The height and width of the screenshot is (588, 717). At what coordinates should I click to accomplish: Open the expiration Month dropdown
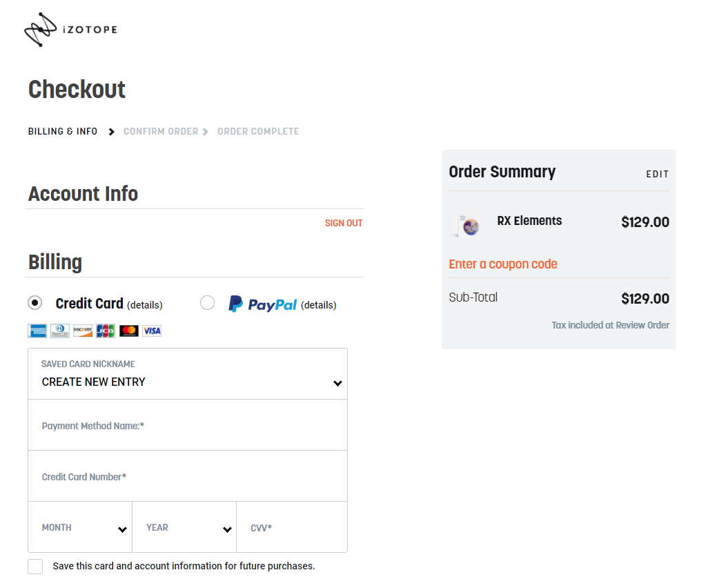(x=80, y=527)
